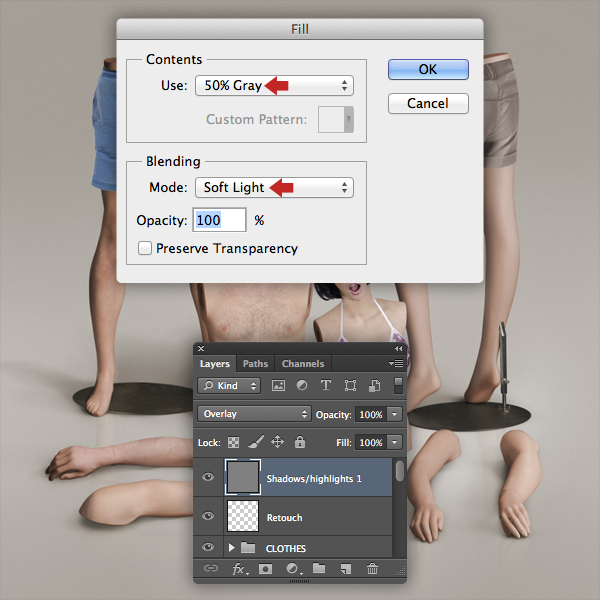Image resolution: width=600 pixels, height=600 pixels.
Task: Open the layer Fill slider arrow
Action: pos(395,442)
